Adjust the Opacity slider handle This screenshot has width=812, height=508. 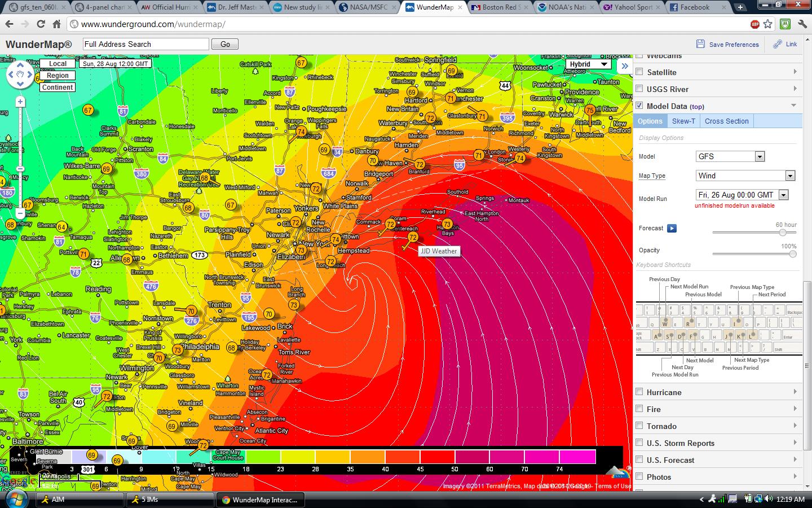[793, 254]
